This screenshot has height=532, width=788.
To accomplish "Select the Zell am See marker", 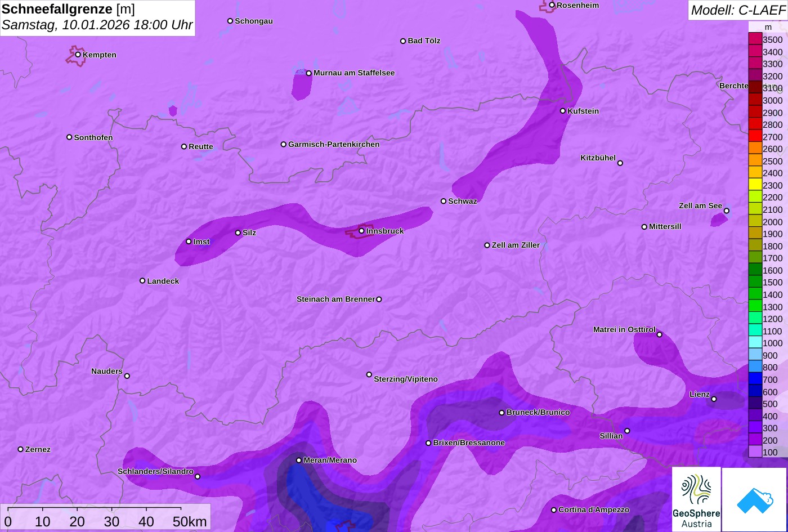I will [726, 211].
